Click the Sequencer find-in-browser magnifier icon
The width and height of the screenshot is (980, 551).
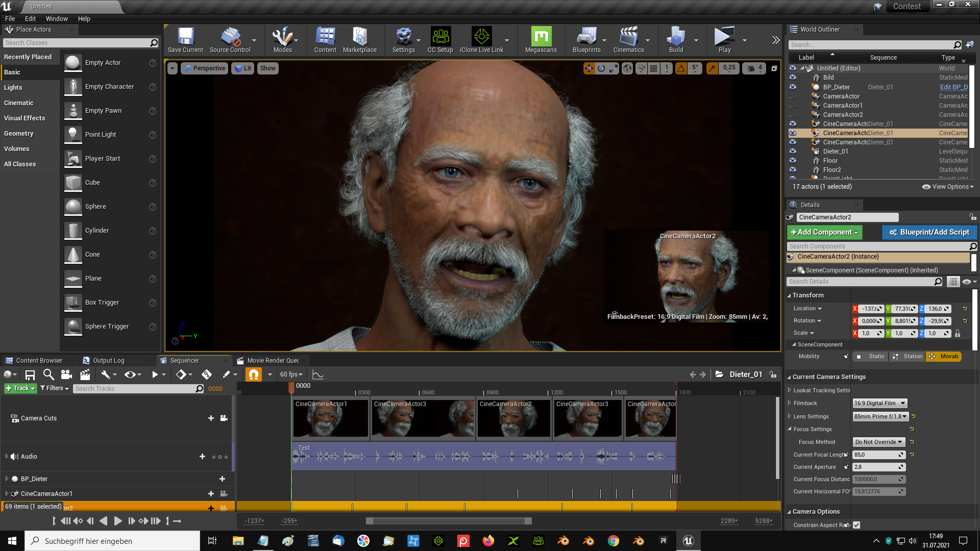[48, 374]
